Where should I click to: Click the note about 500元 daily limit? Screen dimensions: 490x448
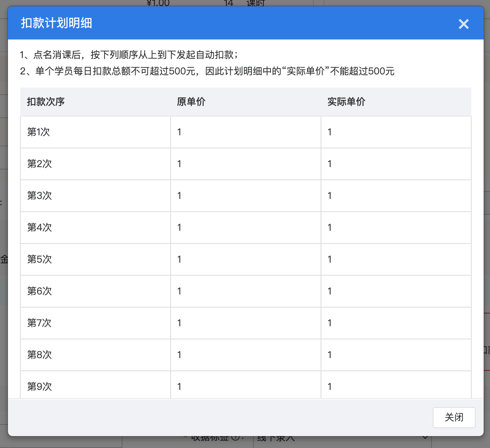pyautogui.click(x=207, y=72)
